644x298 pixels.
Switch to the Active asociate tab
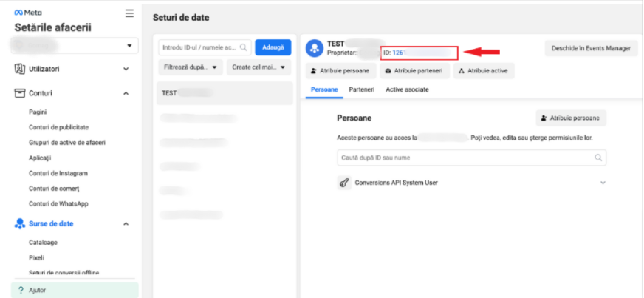pos(407,89)
